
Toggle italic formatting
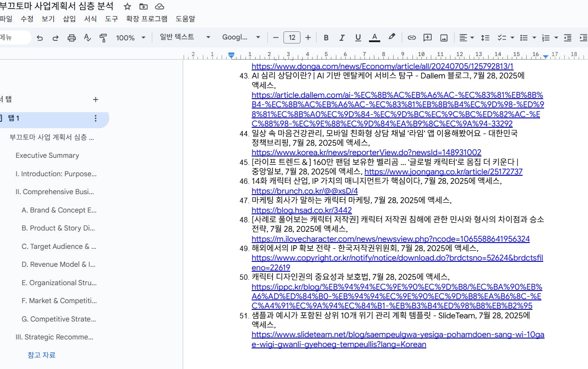[342, 38]
